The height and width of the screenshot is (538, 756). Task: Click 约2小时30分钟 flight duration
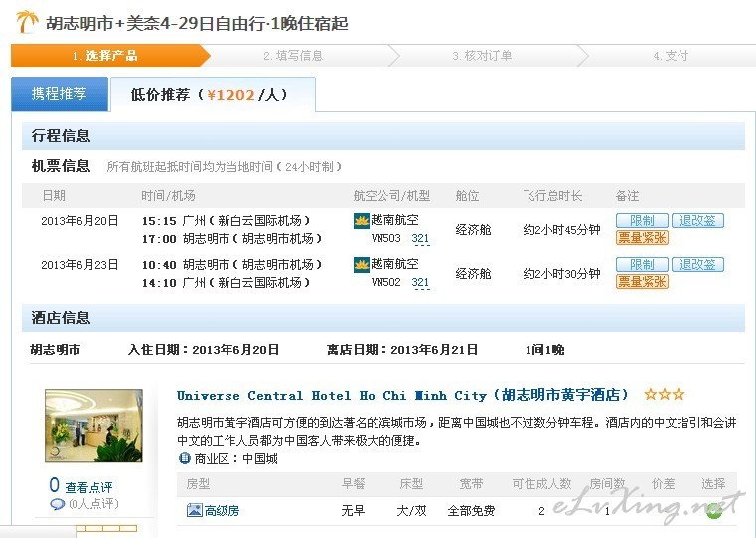(561, 274)
